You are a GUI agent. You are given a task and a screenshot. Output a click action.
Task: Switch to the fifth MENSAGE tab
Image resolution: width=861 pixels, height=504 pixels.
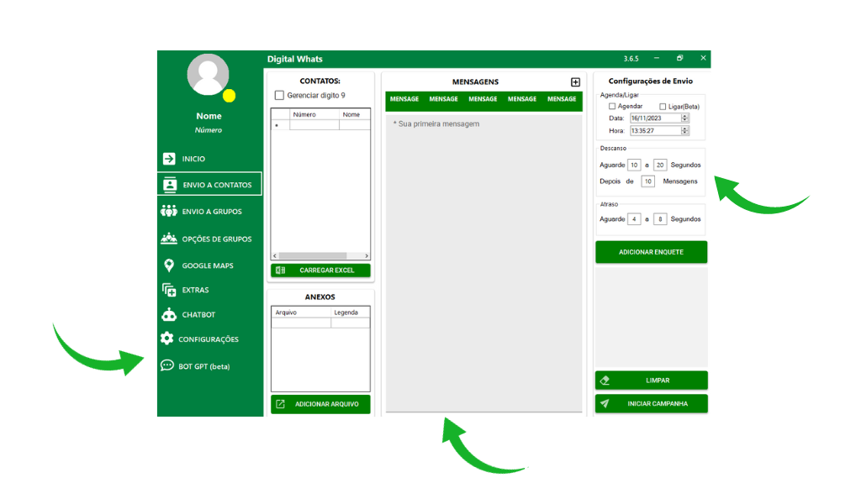click(562, 99)
